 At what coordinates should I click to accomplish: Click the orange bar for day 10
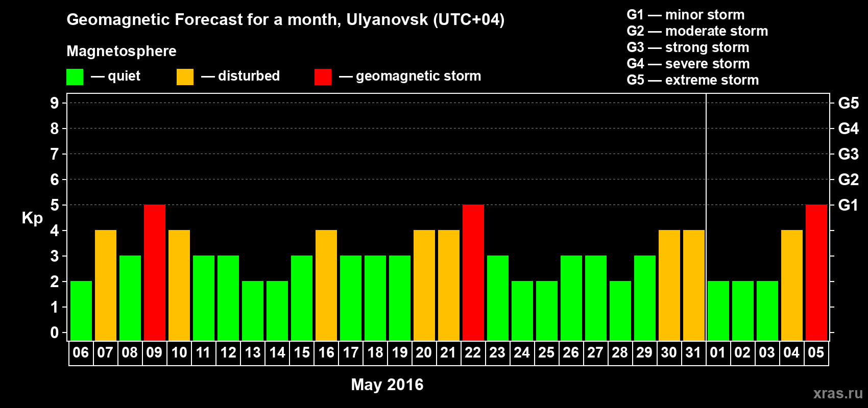click(179, 286)
